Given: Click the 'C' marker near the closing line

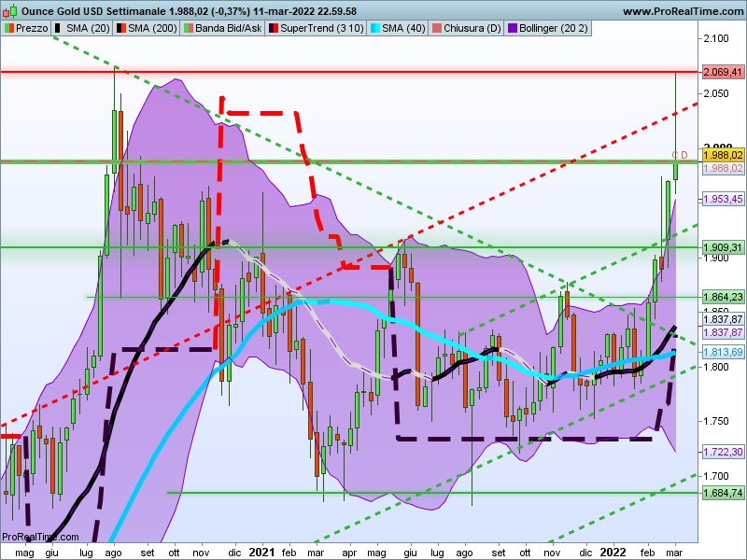Looking at the screenshot, I should pos(675,155).
